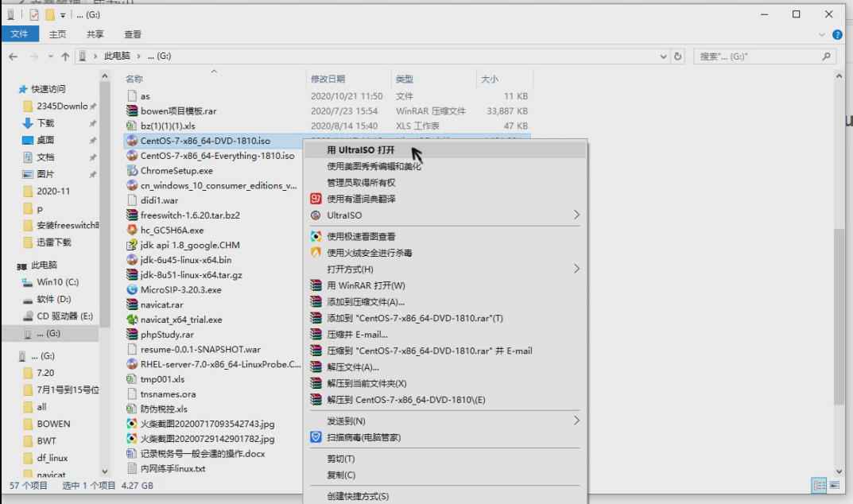Switch to the 查看 ribbon tab
The image size is (853, 504).
133,34
